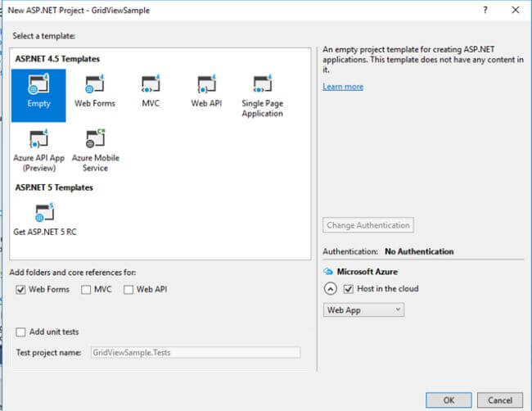Select the Azure Mobile Service template
Screen dimensions: 532x411
pyautogui.click(x=94, y=139)
